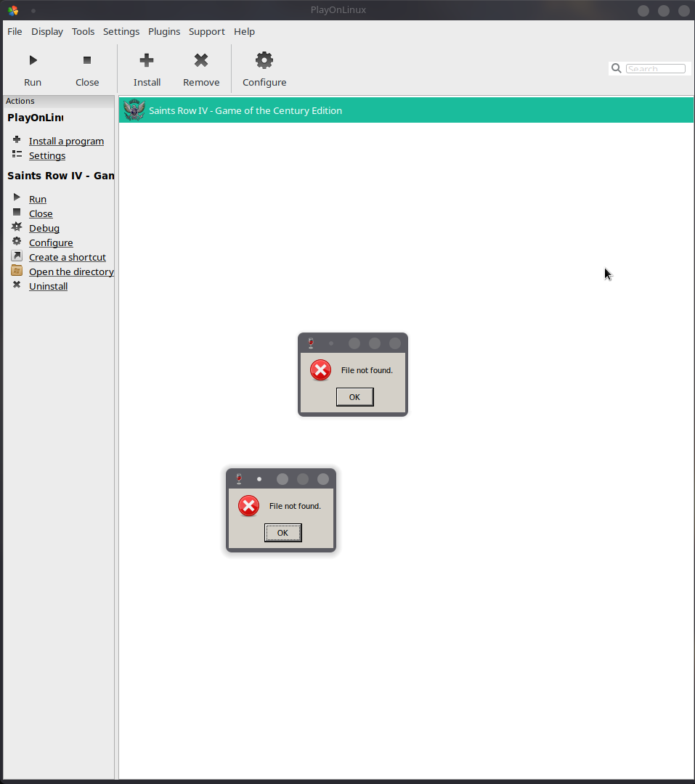Open sidebar Settings link
695x784 pixels.
tap(47, 155)
